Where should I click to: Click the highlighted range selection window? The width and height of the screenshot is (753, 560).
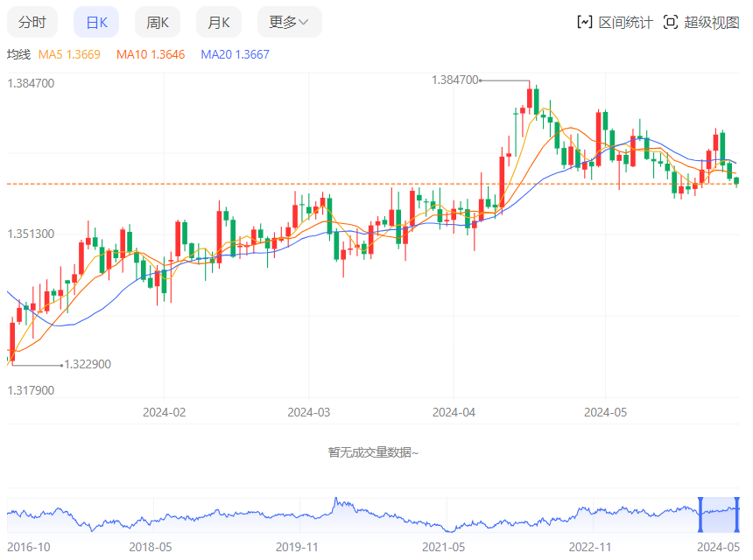click(719, 514)
